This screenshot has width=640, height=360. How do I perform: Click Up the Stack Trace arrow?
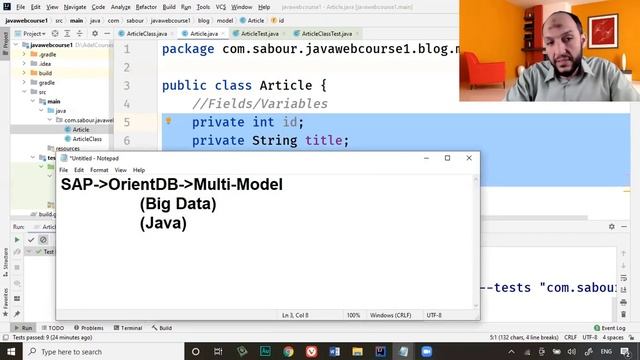tap(623, 253)
